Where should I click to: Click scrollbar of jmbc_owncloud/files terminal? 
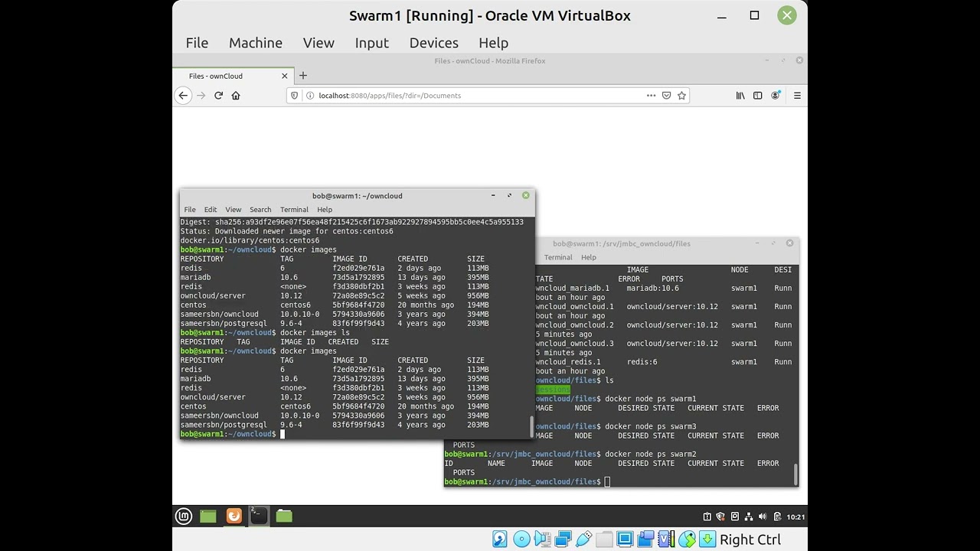(x=796, y=474)
